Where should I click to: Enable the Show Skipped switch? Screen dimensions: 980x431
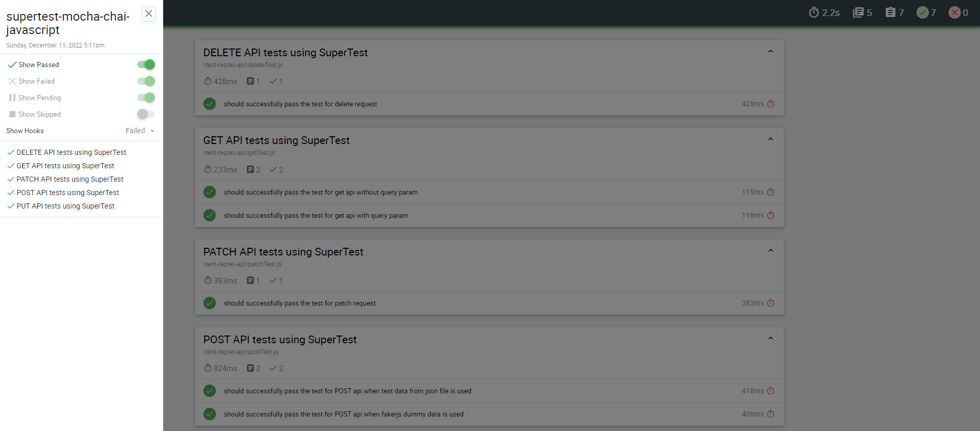(146, 114)
